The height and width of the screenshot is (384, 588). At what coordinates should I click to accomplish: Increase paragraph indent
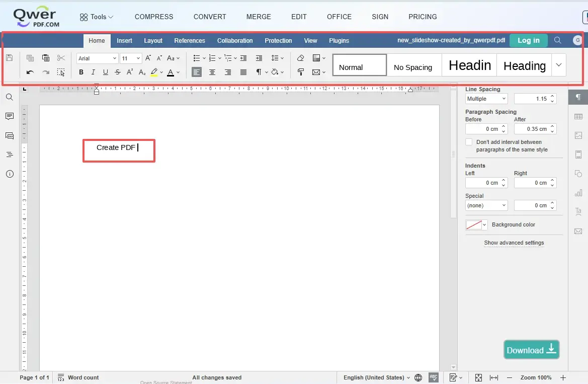259,58
